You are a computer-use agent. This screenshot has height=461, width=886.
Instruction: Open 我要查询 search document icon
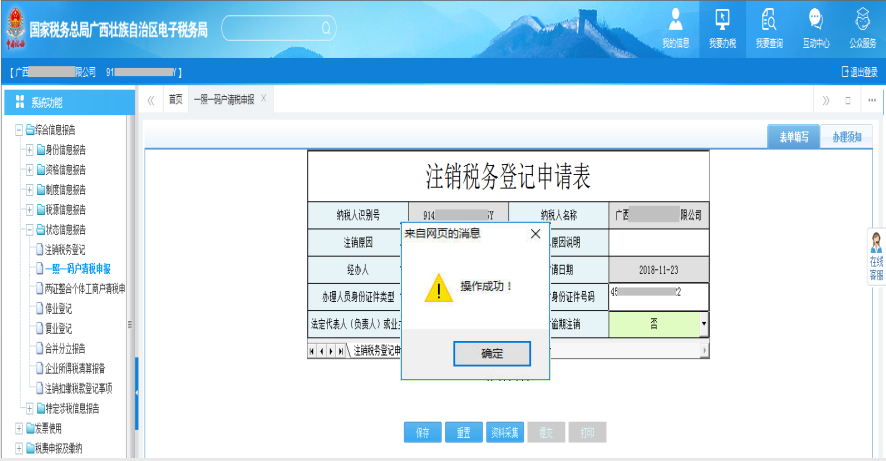[769, 20]
